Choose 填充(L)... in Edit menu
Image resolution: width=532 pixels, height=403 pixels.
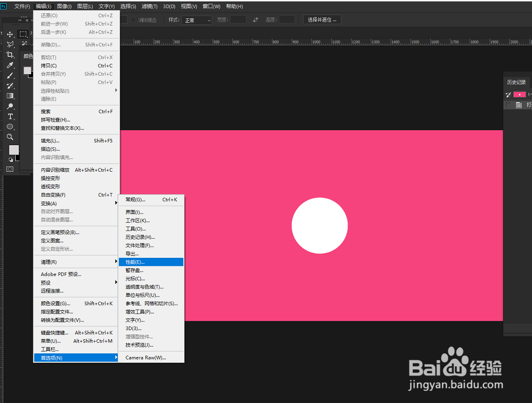(x=77, y=140)
